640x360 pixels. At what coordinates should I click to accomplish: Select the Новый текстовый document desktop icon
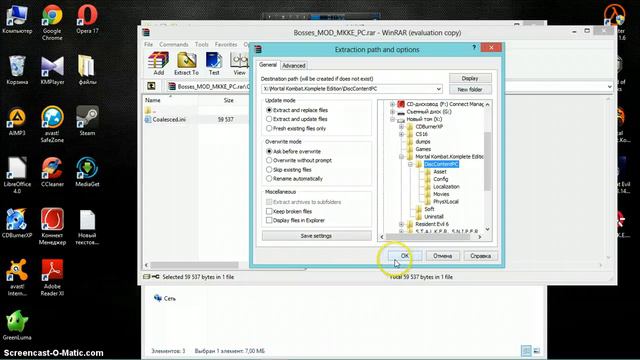(87, 227)
